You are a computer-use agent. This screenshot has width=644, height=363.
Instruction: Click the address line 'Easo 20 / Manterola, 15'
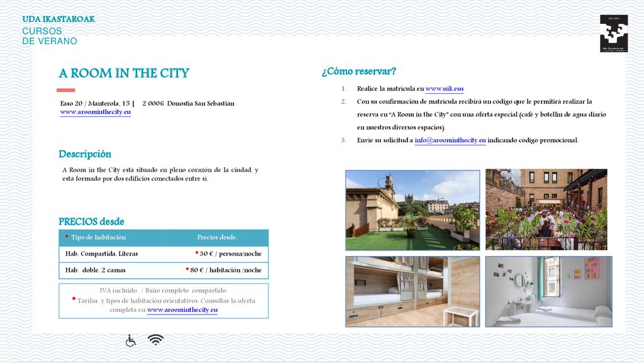[x=95, y=103]
